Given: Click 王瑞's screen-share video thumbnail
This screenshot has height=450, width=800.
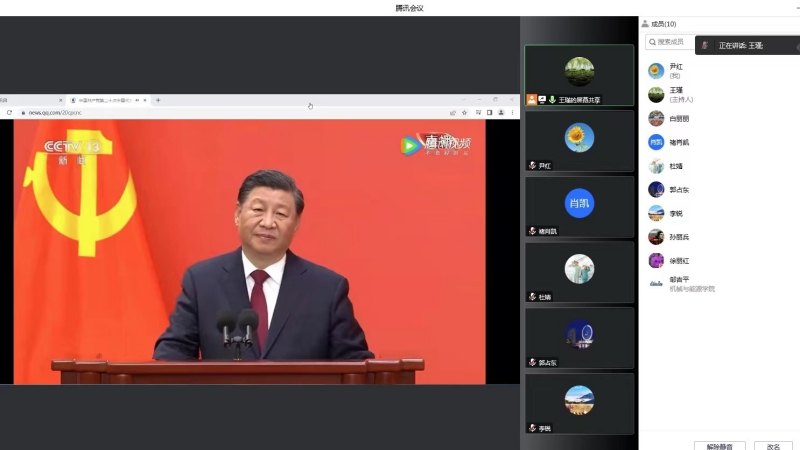Looking at the screenshot, I should click(579, 72).
